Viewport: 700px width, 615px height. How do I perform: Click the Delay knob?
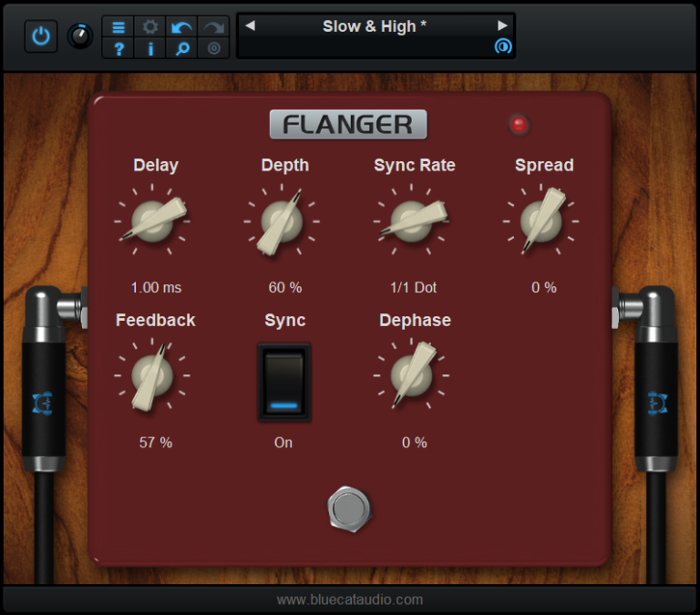point(153,220)
